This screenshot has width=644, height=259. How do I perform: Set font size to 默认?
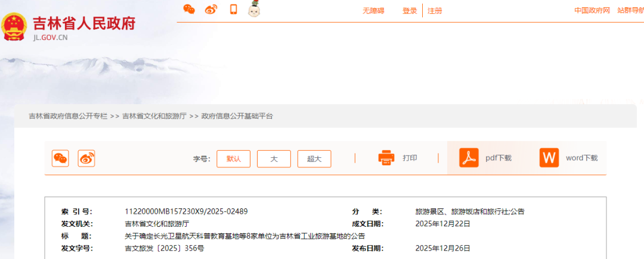point(233,158)
